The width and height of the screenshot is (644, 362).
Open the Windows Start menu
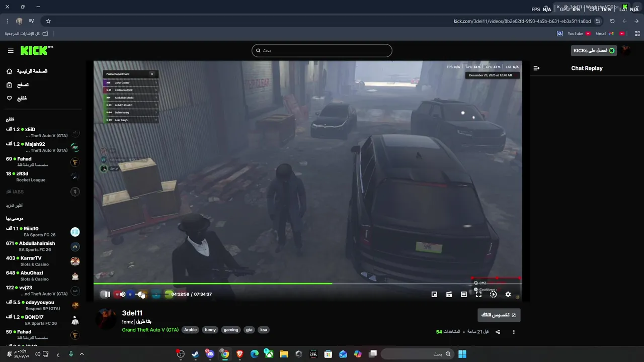[462, 354]
